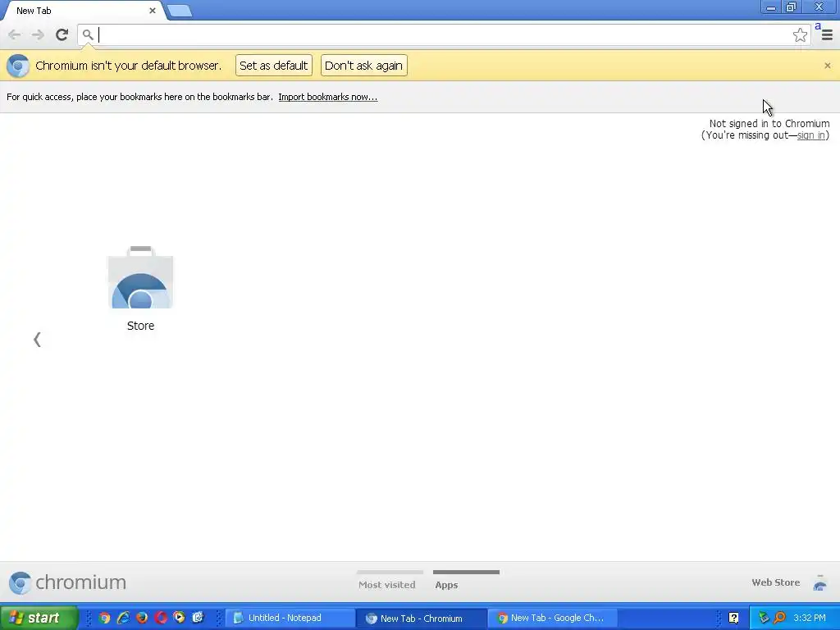Reload the current page

[62, 34]
